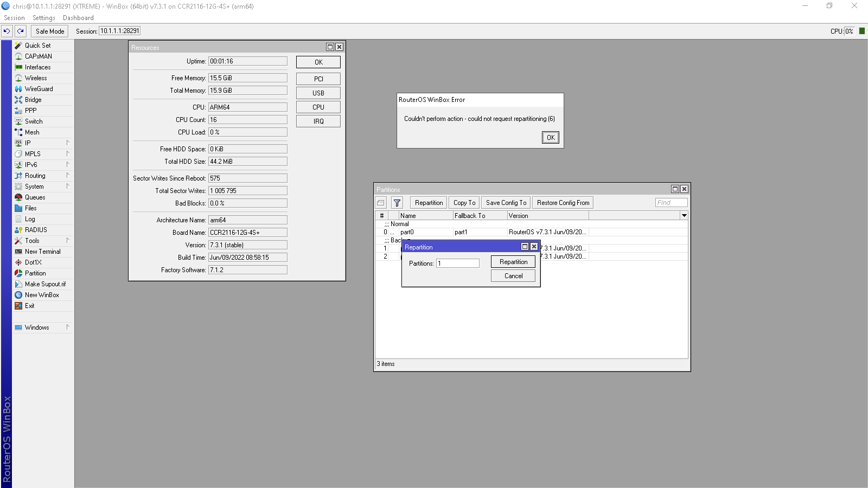The image size is (868, 488).
Task: Click comment icon in Partitions toolbar
Action: pos(381,203)
